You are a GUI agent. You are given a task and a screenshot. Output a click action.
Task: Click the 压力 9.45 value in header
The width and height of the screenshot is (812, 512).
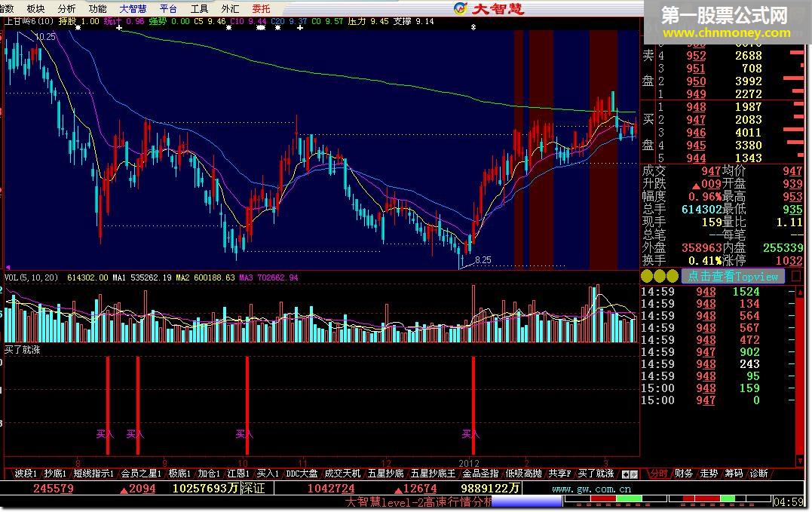coord(368,21)
